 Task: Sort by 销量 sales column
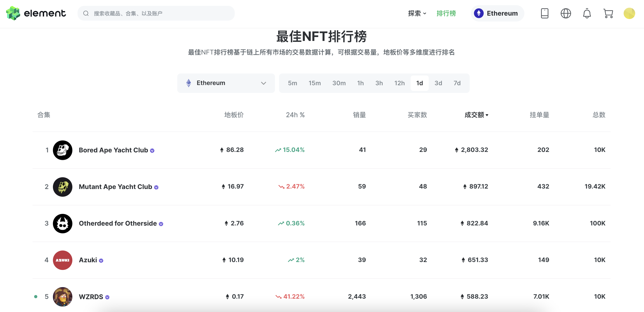tap(359, 115)
